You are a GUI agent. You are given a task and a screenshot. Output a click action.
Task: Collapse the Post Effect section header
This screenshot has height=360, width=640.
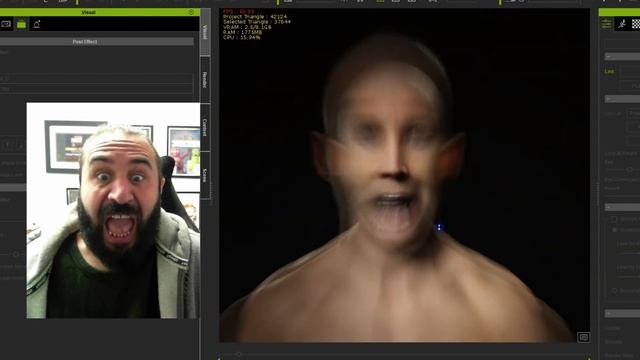97,42
